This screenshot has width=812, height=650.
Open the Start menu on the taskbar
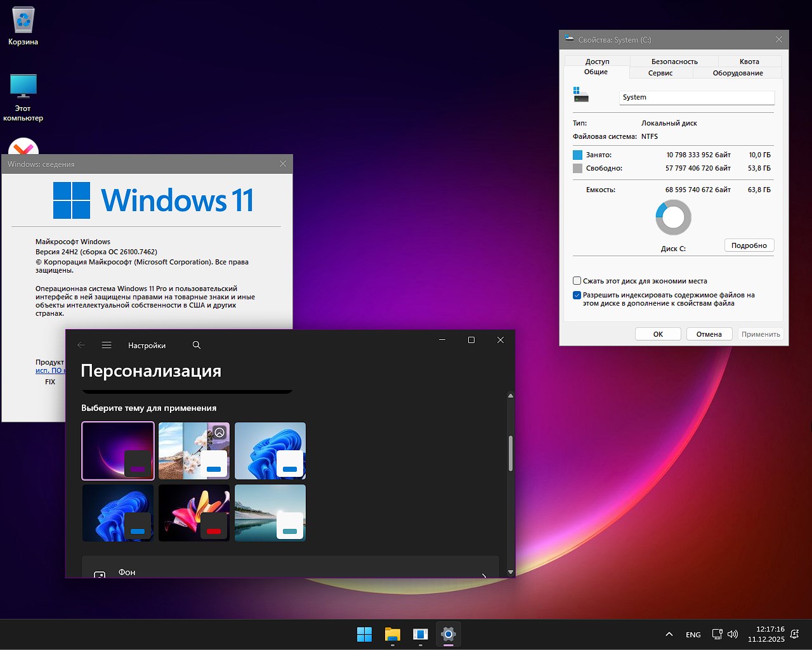(x=364, y=634)
